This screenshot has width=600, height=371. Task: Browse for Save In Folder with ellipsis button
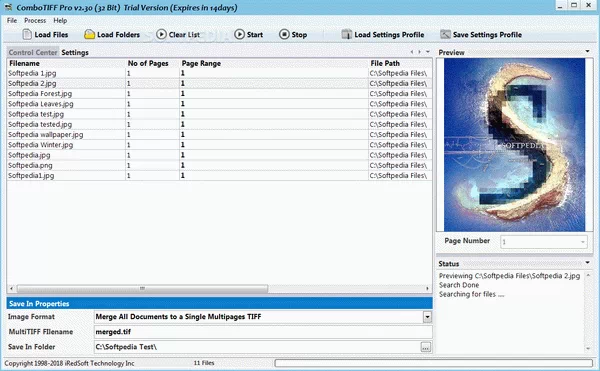[426, 347]
